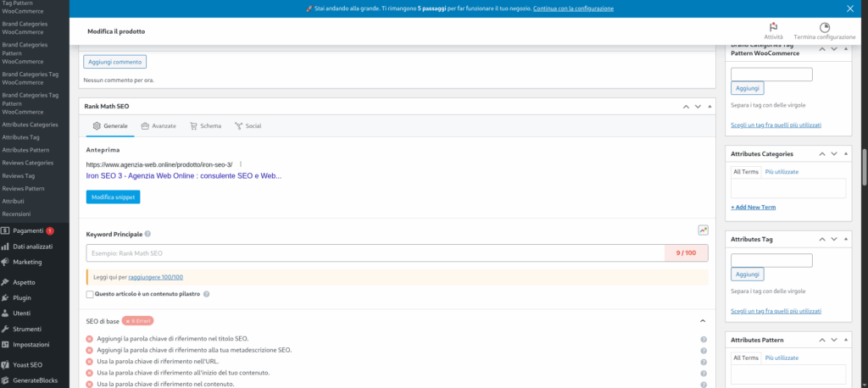The image size is (868, 388).
Task: Click the 9 / 100 score indicator
Action: point(686,253)
